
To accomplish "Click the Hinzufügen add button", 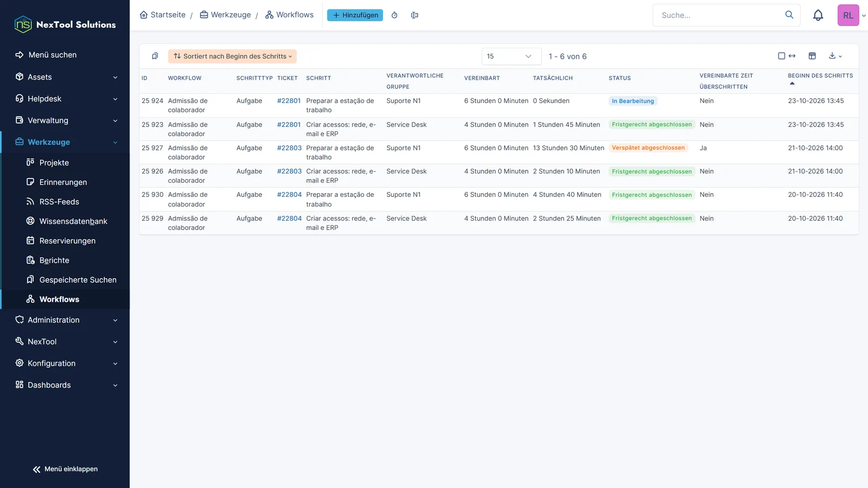I will click(355, 15).
